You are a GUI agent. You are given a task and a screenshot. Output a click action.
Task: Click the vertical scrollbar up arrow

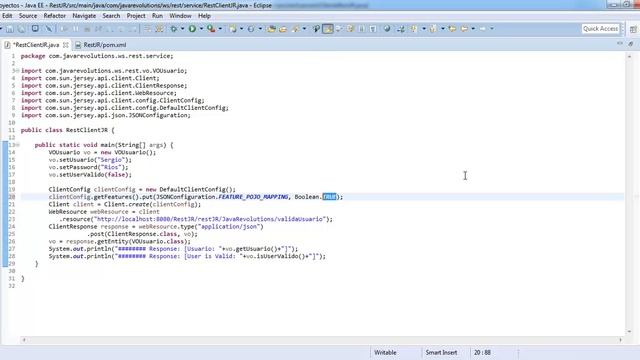coord(629,57)
